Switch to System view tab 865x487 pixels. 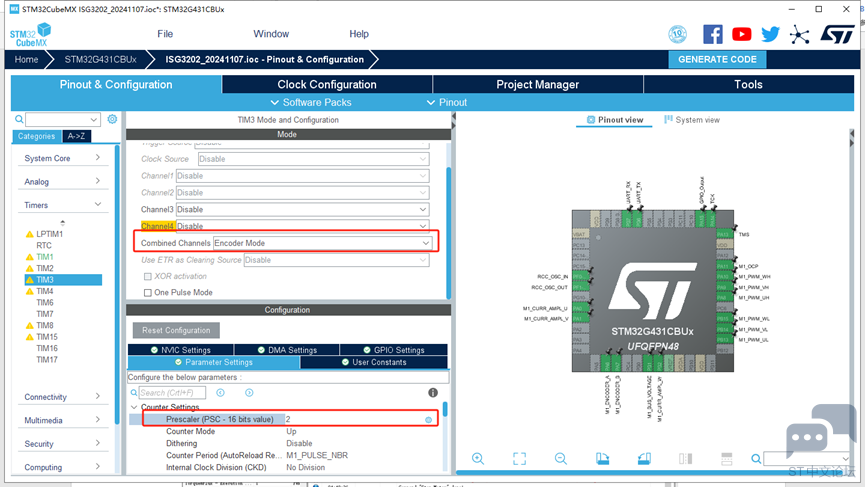click(x=692, y=120)
